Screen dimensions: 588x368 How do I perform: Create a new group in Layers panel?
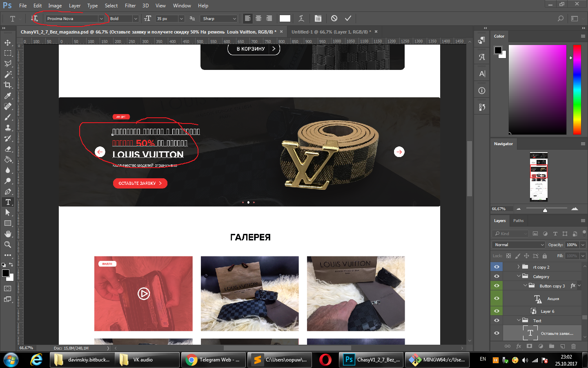coord(551,346)
